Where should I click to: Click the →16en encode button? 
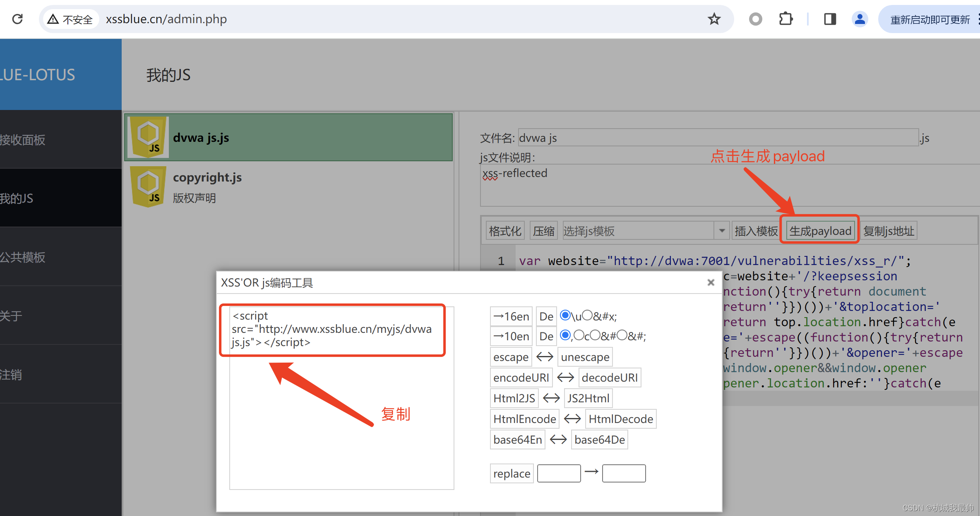(x=511, y=316)
